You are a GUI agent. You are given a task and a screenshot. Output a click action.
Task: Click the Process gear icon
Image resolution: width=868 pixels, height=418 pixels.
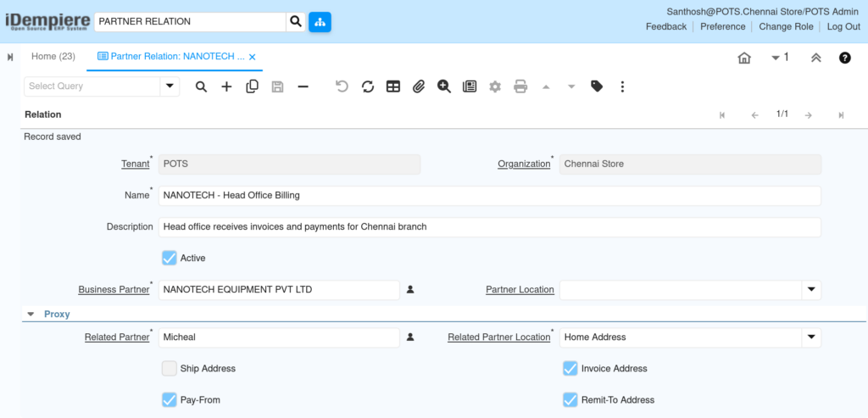tap(495, 86)
